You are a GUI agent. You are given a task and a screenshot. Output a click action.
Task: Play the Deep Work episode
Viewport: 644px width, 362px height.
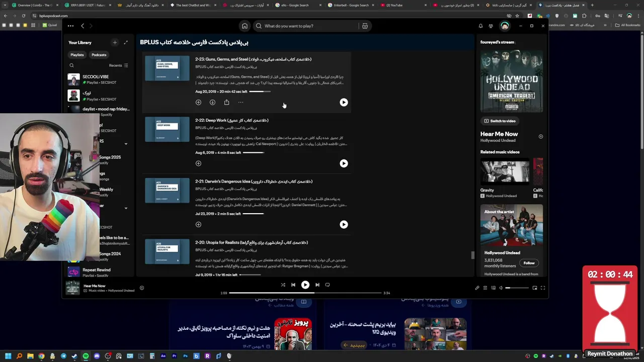tap(344, 163)
